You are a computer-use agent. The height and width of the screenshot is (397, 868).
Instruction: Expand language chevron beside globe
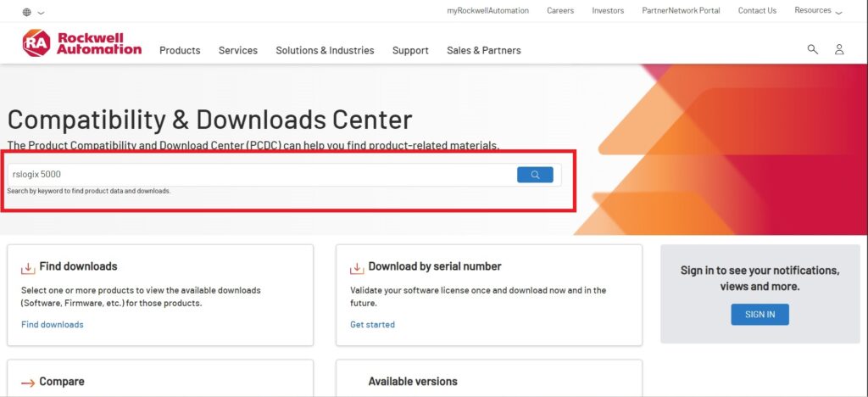[x=41, y=13]
